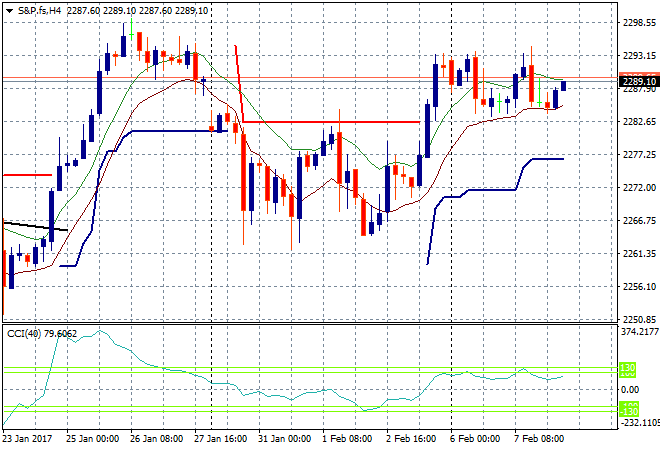Click the 26 Jan 08:00 time label

coord(157,439)
